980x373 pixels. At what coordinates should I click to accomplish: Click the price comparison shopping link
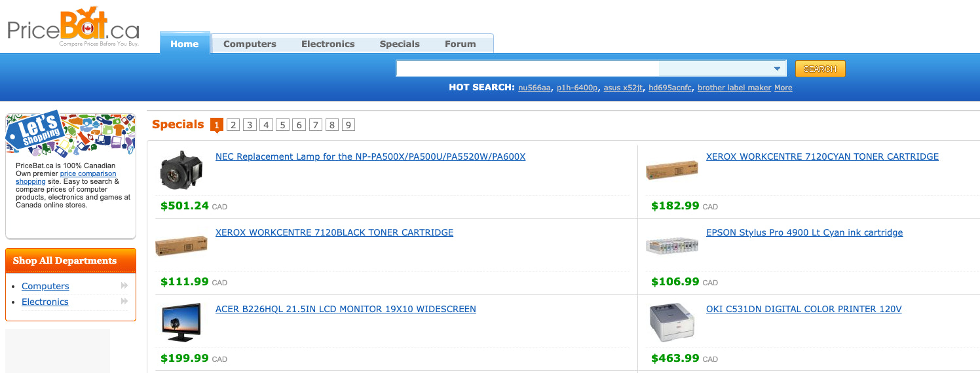(66, 177)
